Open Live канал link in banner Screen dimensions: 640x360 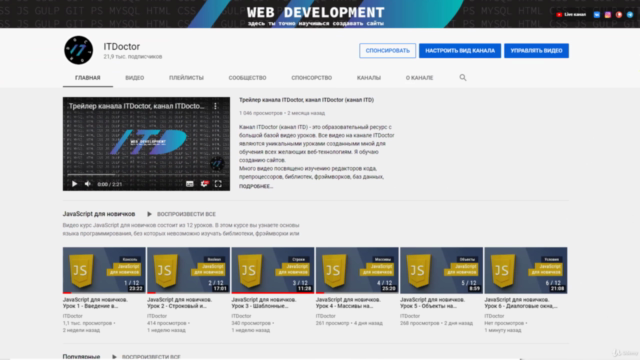(571, 15)
